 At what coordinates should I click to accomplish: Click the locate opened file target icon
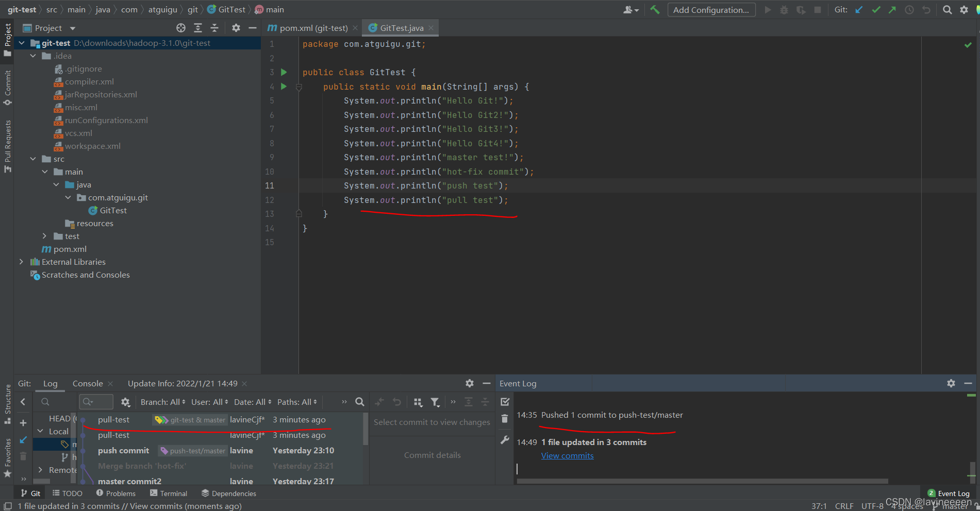(181, 28)
